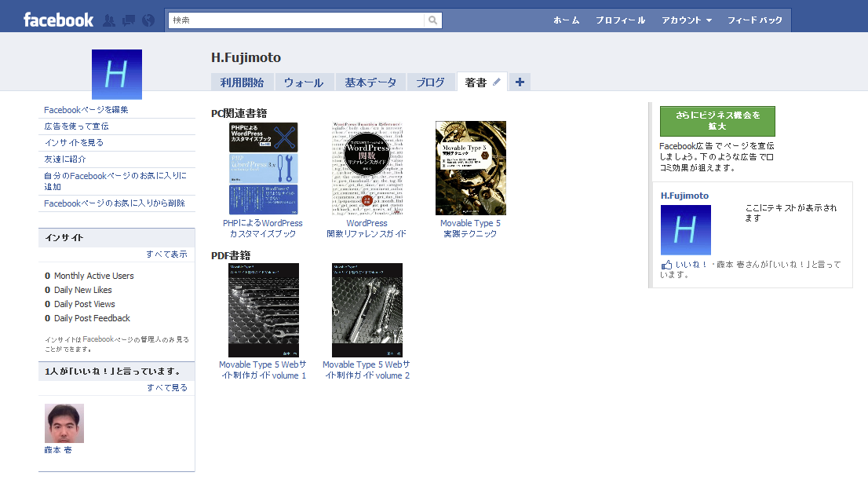Viewport: 868px width, 487px height.
Task: Click the PDF書籍 section heading
Action: tap(231, 255)
